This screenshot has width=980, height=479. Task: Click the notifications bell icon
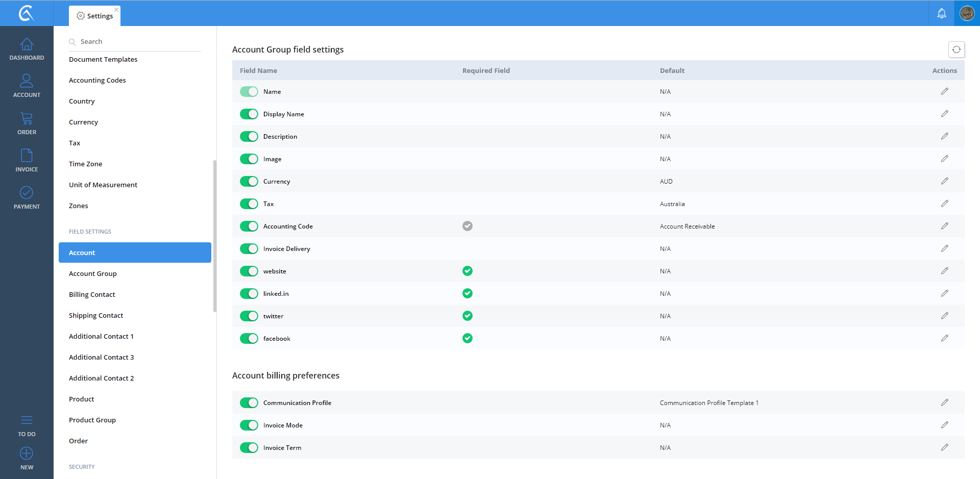(x=941, y=13)
